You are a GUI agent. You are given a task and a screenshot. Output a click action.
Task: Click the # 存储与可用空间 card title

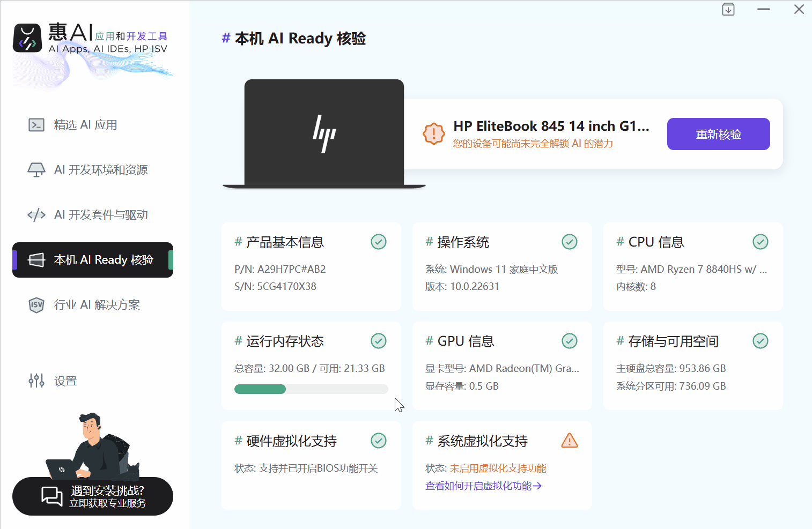(667, 341)
